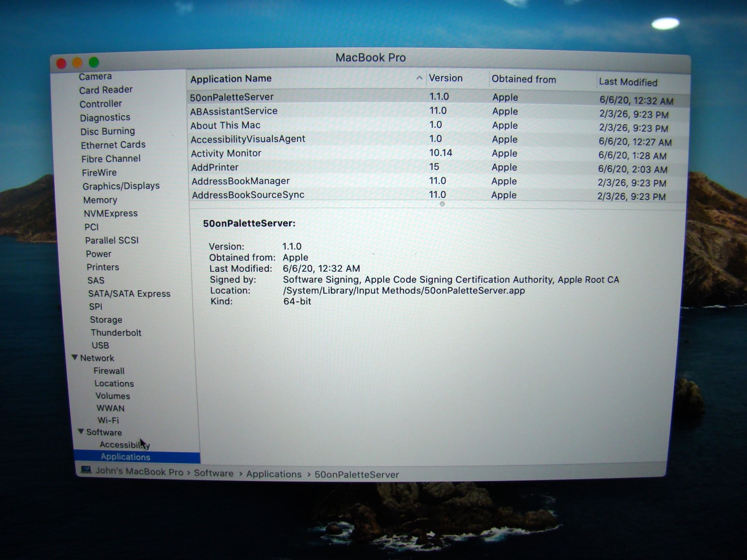Click Applications in the bottom path bar
Screen dimensions: 747x560
(x=274, y=474)
